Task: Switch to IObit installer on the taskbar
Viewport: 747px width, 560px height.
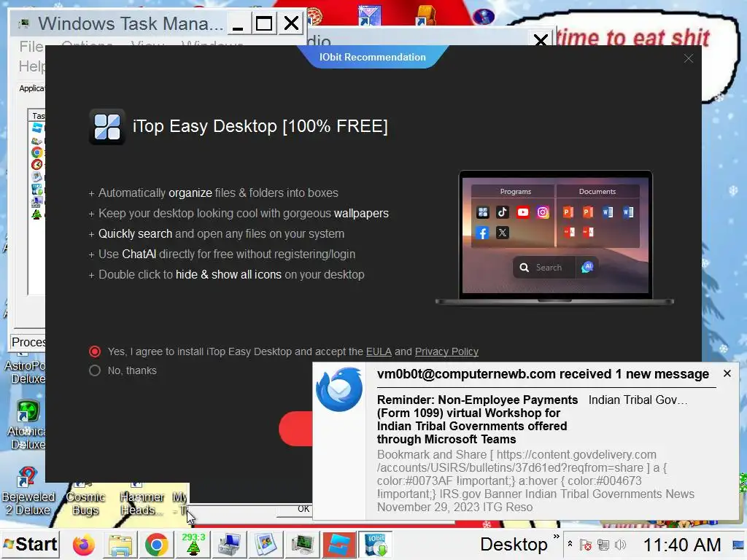Action: click(376, 545)
